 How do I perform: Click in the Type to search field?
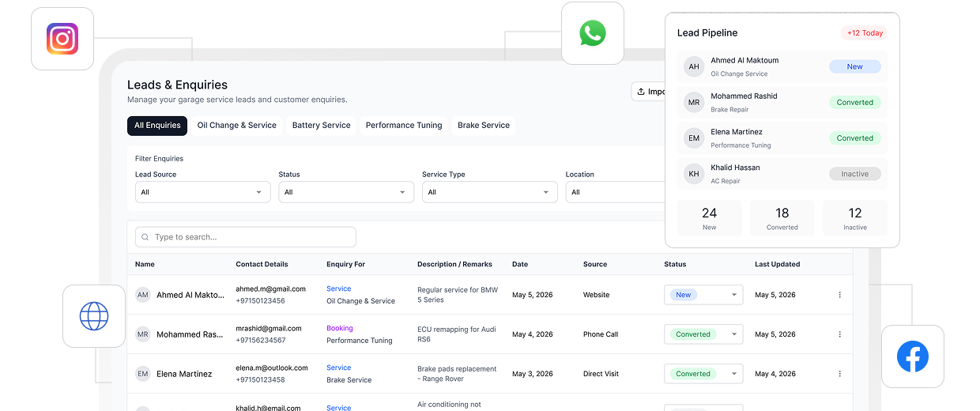[246, 237]
